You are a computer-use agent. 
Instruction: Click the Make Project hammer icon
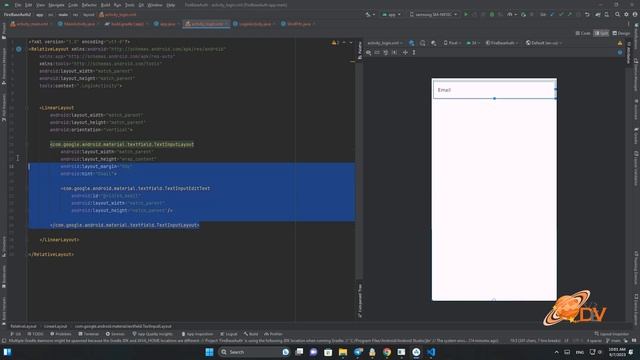pos(368,15)
